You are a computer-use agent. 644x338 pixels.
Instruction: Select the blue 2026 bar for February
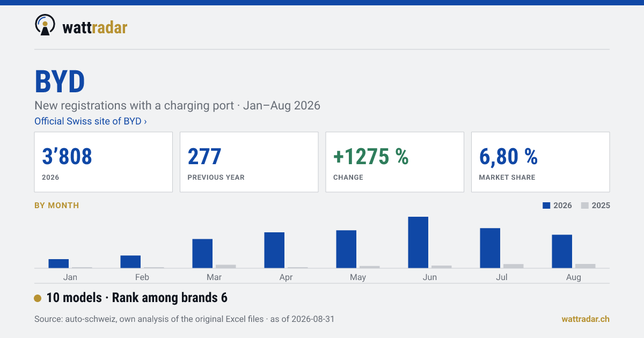130,262
